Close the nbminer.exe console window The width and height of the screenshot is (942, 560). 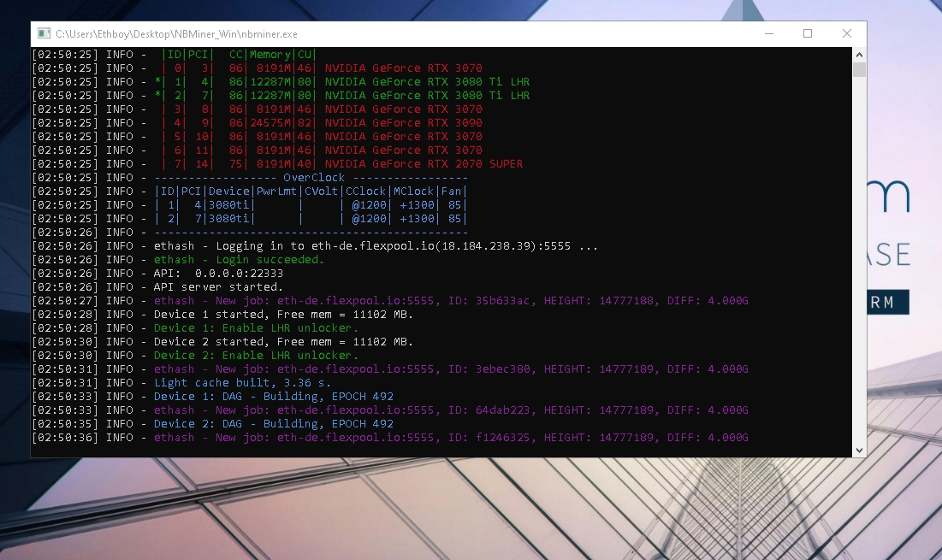(x=847, y=33)
